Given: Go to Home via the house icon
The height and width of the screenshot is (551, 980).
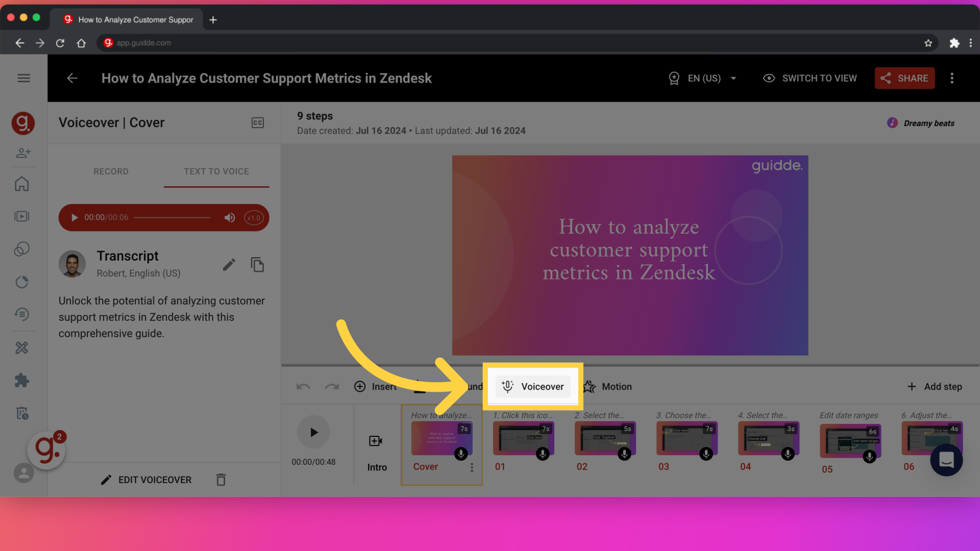Looking at the screenshot, I should [22, 184].
